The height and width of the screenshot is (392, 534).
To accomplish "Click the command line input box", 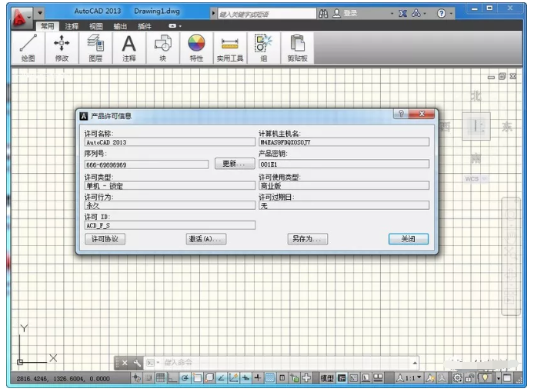I will coord(282,363).
